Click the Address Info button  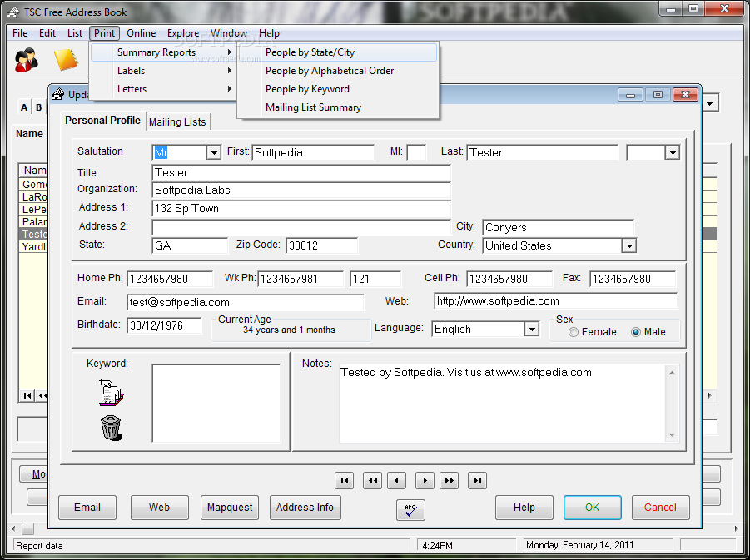(305, 508)
